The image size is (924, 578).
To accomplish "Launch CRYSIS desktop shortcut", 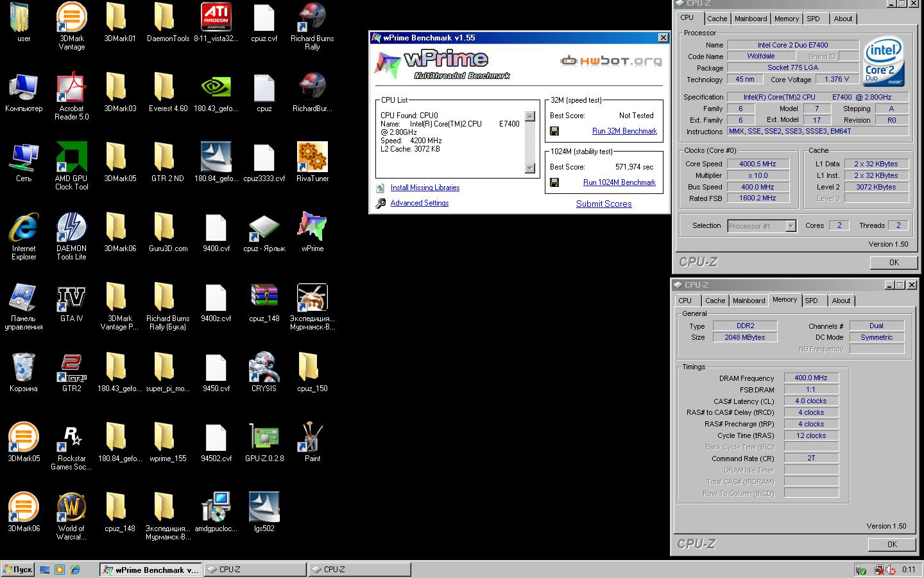I will click(264, 372).
